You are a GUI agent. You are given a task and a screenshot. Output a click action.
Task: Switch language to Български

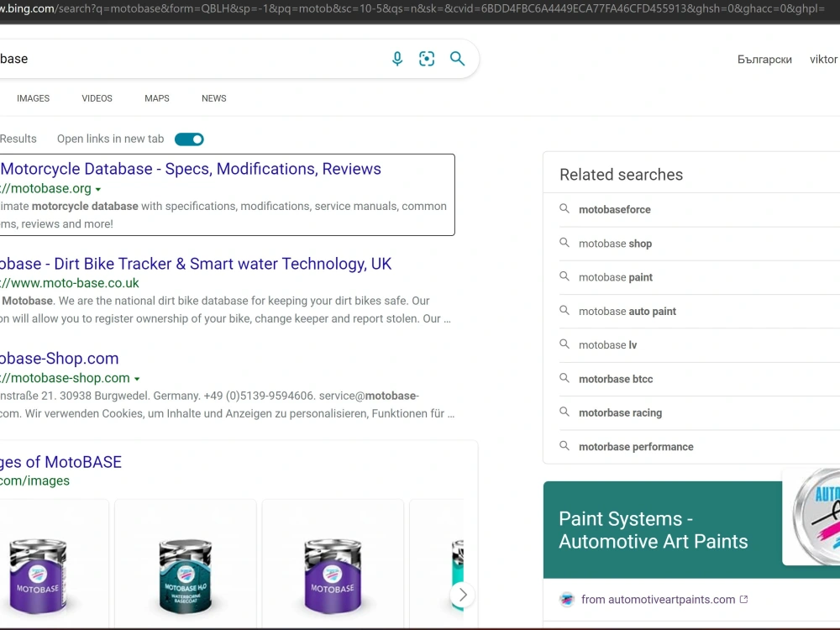coord(764,60)
